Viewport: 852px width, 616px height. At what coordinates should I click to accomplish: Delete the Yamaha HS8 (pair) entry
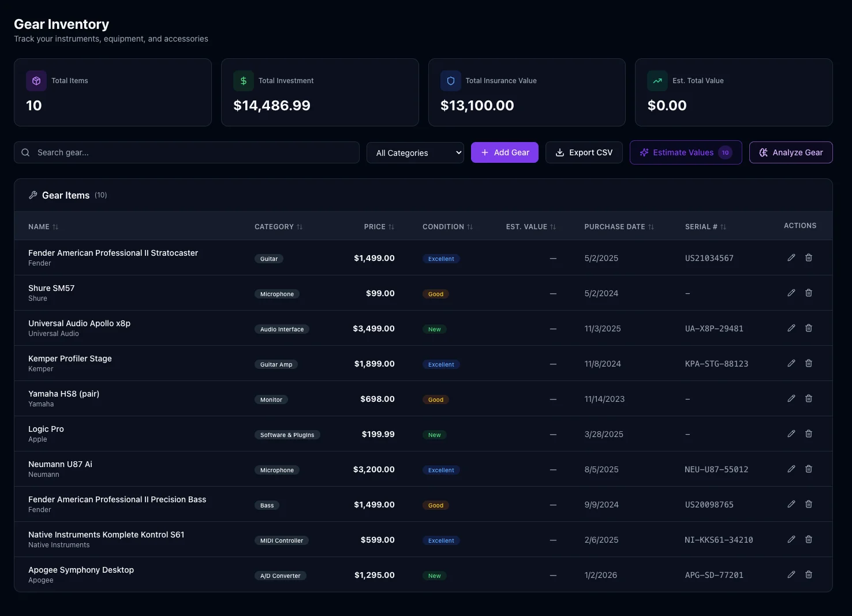809,398
